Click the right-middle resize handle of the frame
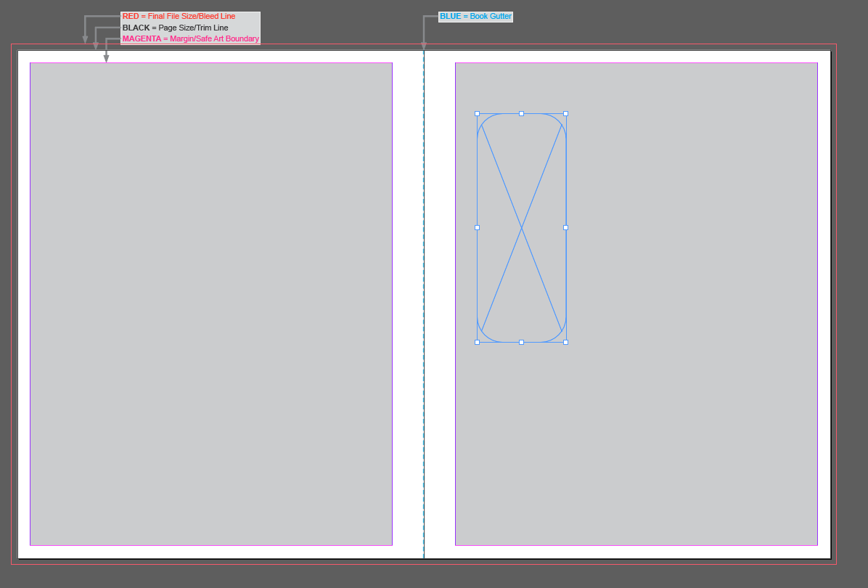This screenshot has height=588, width=868. tap(565, 227)
